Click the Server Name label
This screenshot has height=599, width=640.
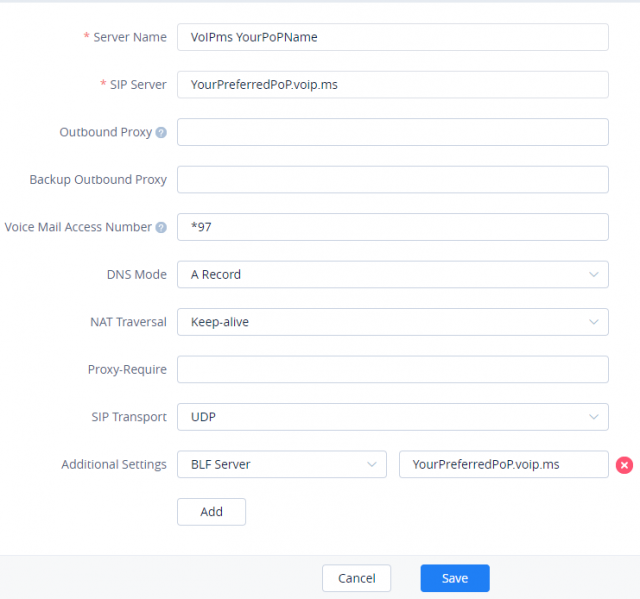130,37
